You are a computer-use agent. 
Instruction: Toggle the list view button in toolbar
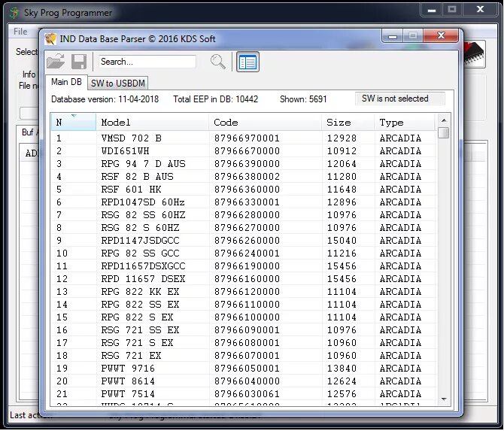coord(247,62)
